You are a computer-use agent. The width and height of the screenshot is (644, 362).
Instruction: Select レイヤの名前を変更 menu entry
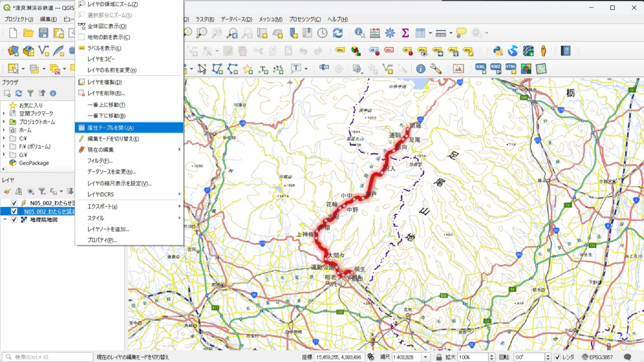click(x=129, y=70)
